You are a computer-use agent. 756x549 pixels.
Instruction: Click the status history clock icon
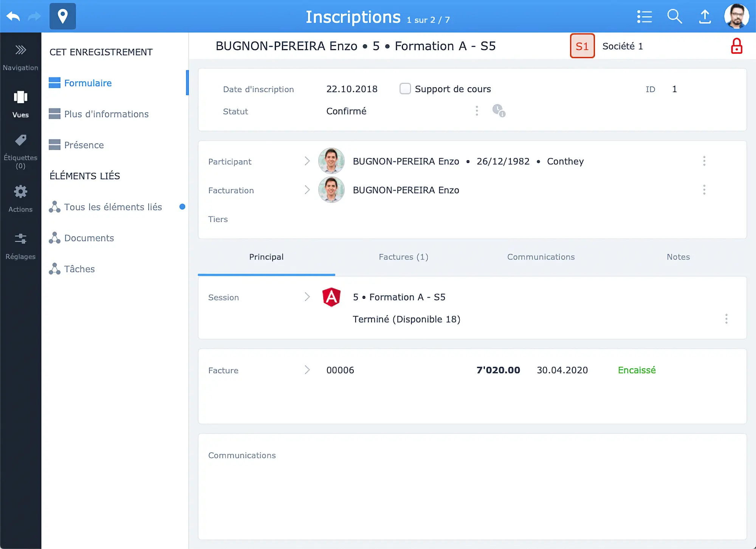(x=499, y=111)
